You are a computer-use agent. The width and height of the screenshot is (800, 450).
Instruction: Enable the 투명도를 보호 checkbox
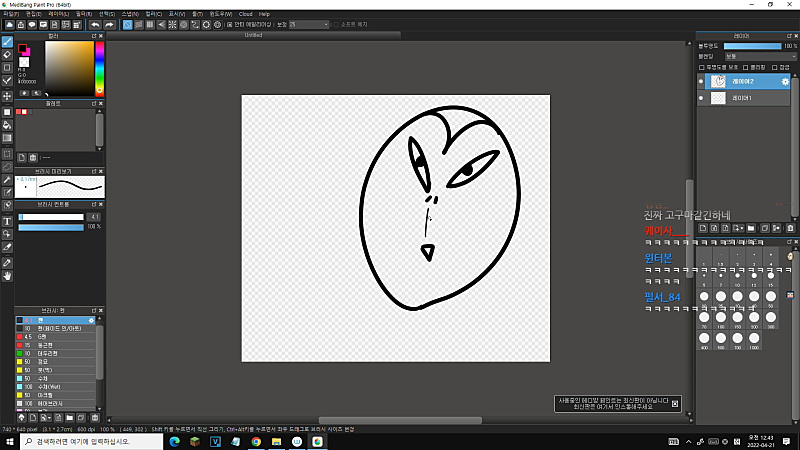click(702, 67)
